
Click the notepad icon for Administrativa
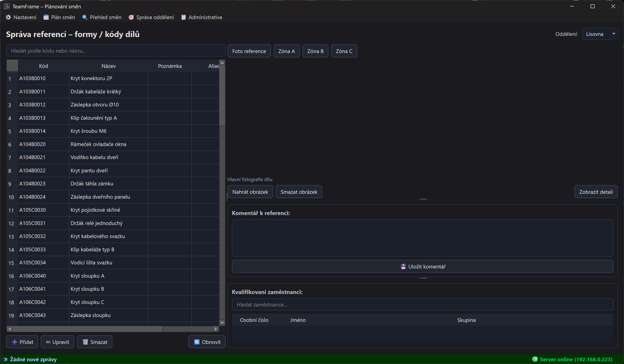tap(183, 17)
